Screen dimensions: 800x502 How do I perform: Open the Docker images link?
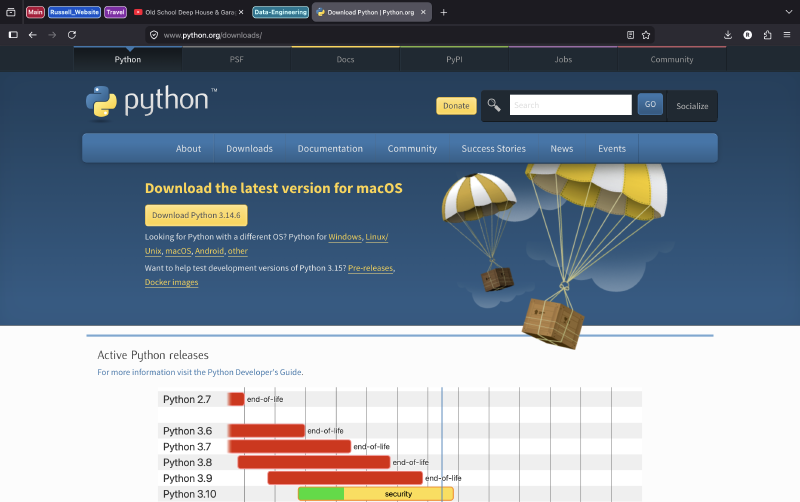171,282
